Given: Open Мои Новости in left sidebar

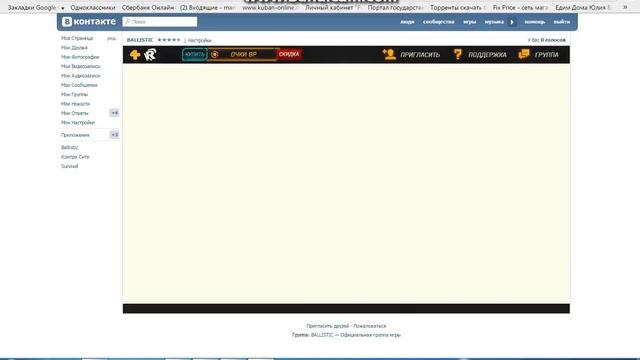Looking at the screenshot, I should (76, 104).
